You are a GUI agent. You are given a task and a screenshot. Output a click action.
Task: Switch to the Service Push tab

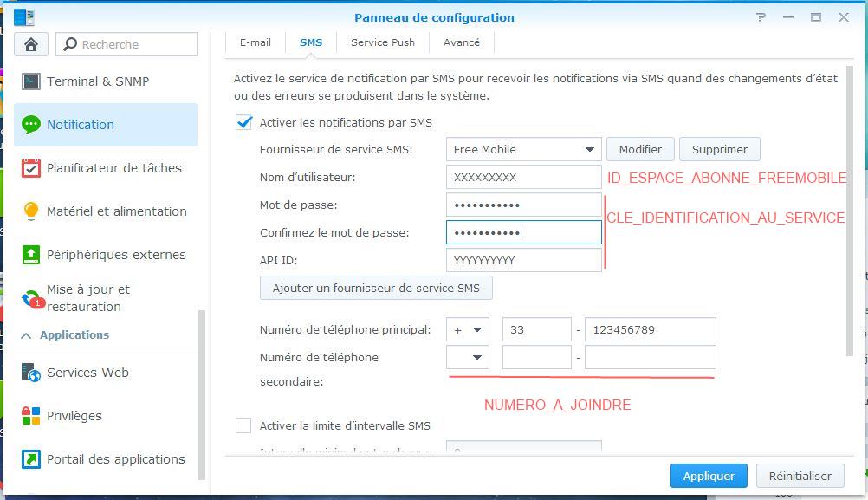click(383, 42)
